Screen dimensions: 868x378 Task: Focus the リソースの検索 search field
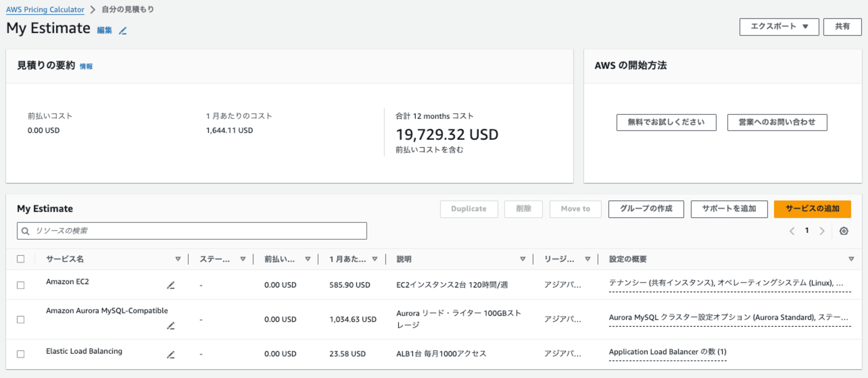click(192, 231)
